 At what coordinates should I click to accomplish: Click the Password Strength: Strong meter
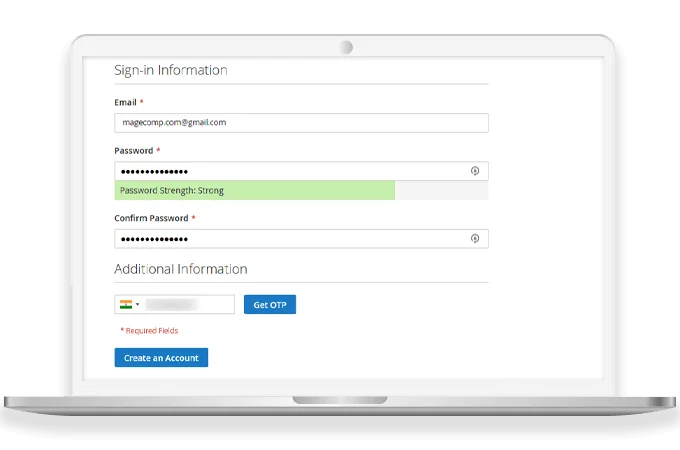301,190
